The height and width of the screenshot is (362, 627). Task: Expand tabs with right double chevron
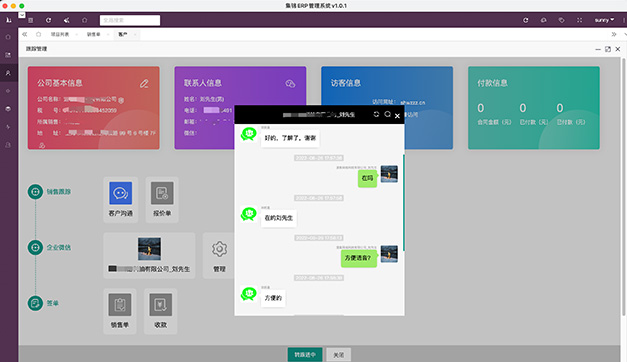coord(614,34)
